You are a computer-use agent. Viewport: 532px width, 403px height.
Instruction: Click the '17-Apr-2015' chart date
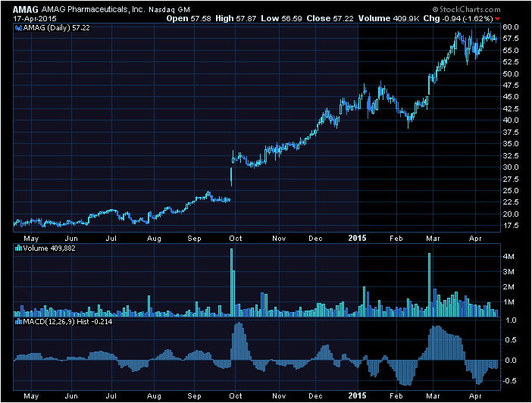click(35, 19)
